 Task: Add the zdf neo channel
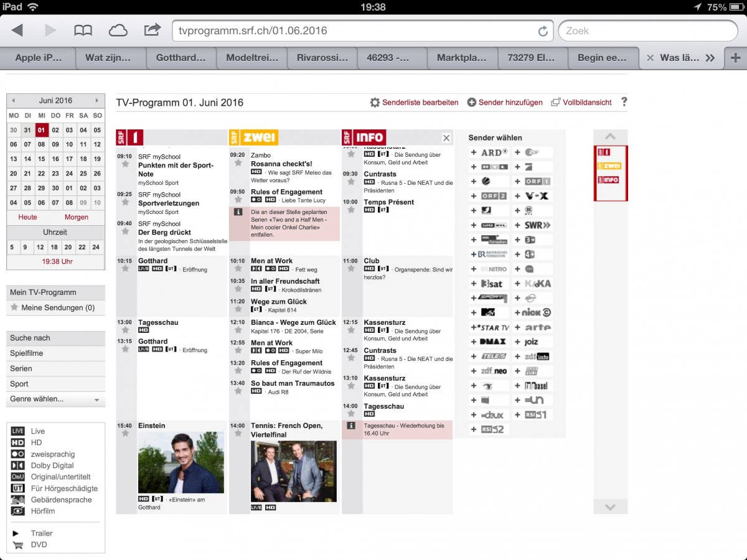point(489,371)
